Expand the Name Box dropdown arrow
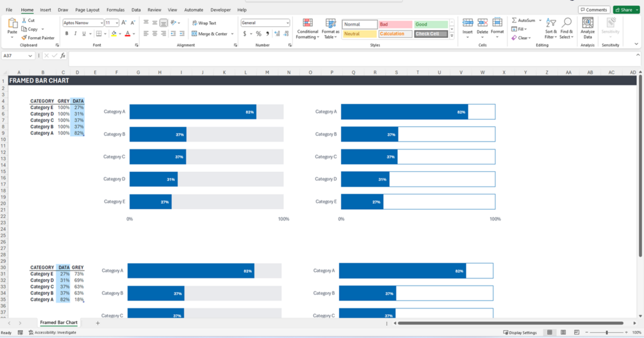 click(30, 56)
